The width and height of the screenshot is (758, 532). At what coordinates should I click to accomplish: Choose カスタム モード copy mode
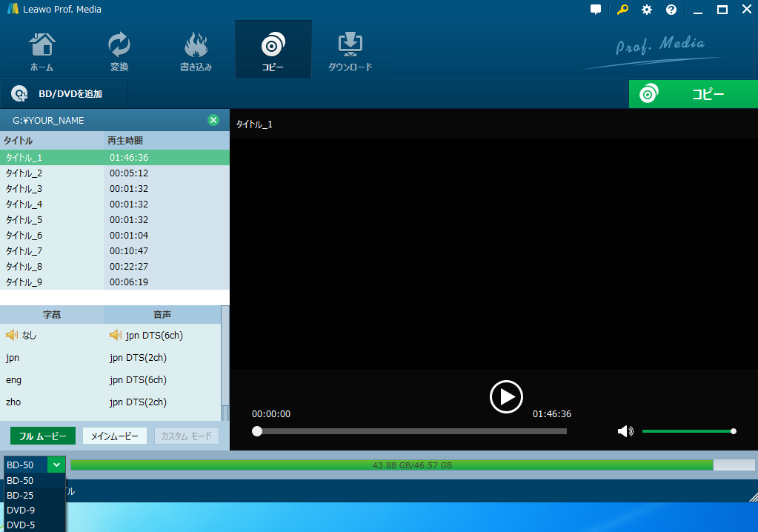tap(186, 436)
